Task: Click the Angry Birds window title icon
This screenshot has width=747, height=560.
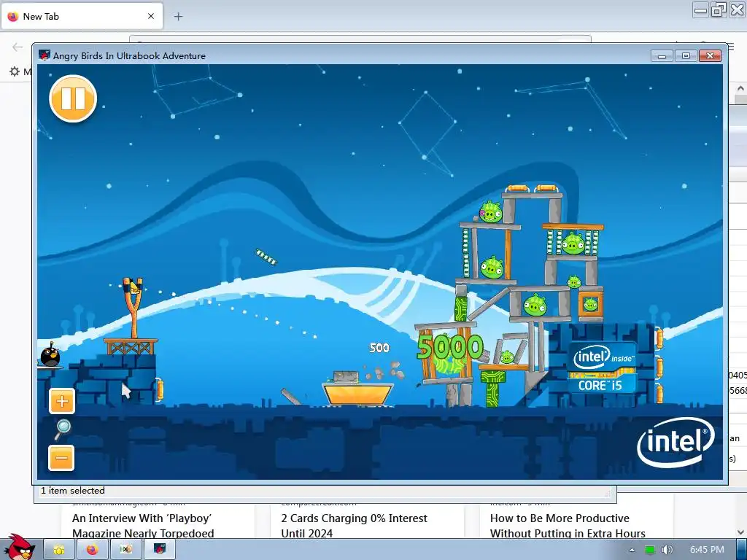Action: [x=44, y=55]
